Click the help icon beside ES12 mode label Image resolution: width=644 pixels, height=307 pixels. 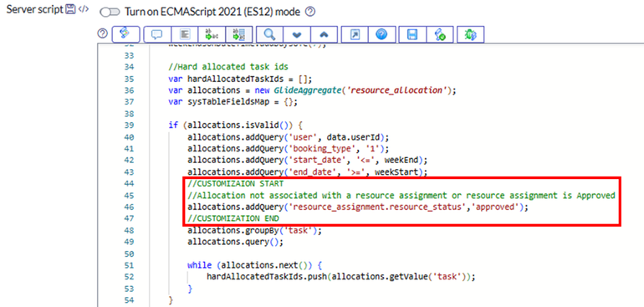(x=310, y=13)
